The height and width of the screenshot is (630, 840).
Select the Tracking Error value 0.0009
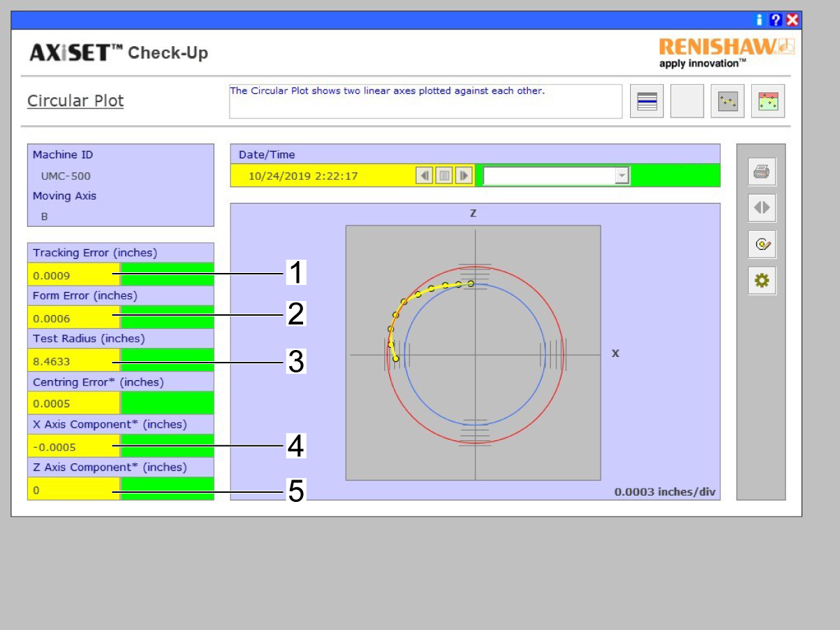[x=52, y=275]
